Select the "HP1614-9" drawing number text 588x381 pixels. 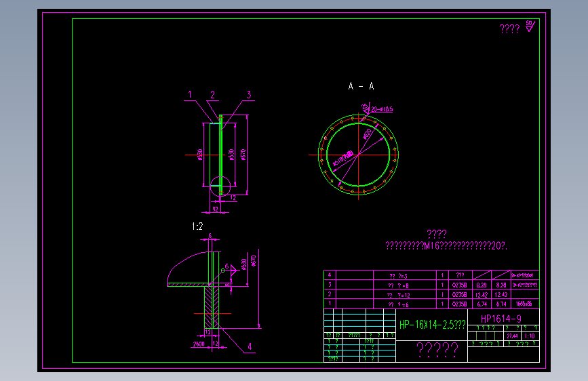click(x=501, y=319)
